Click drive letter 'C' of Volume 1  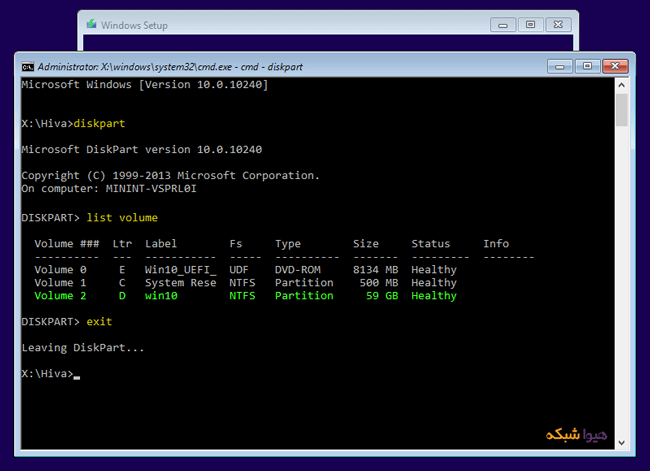tap(122, 283)
